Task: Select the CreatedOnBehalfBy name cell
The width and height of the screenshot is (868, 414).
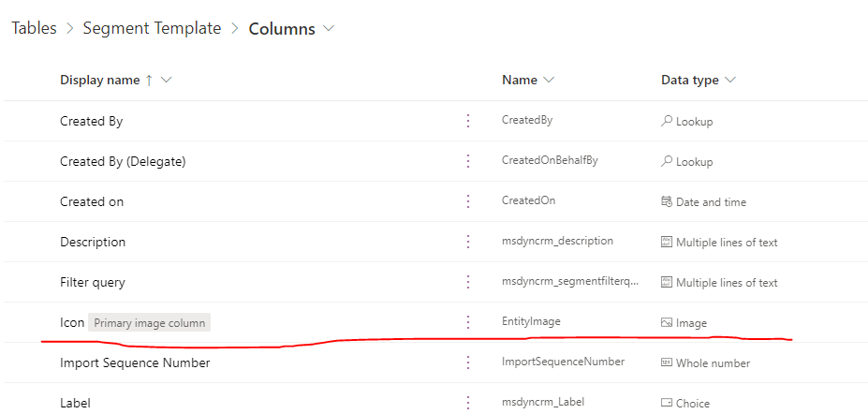Action: click(x=550, y=160)
